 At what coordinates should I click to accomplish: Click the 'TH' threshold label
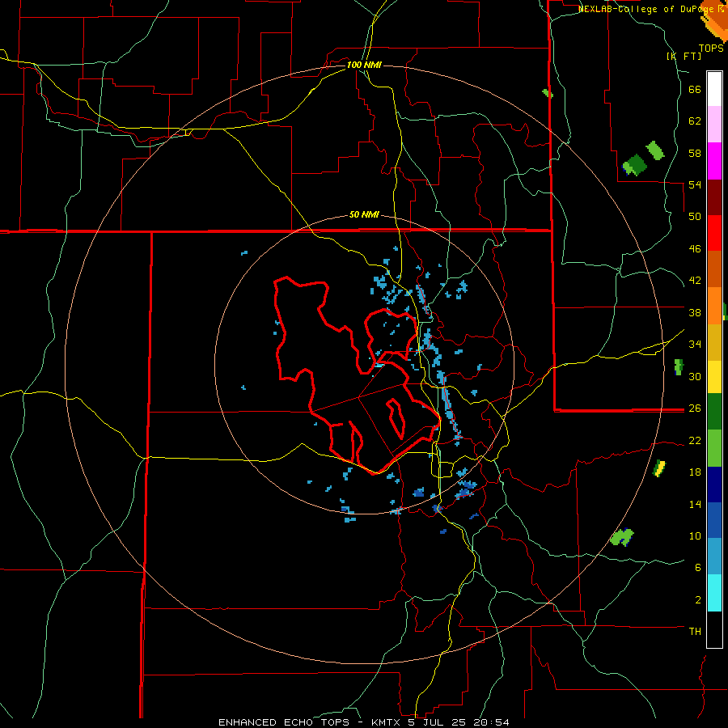(x=695, y=632)
